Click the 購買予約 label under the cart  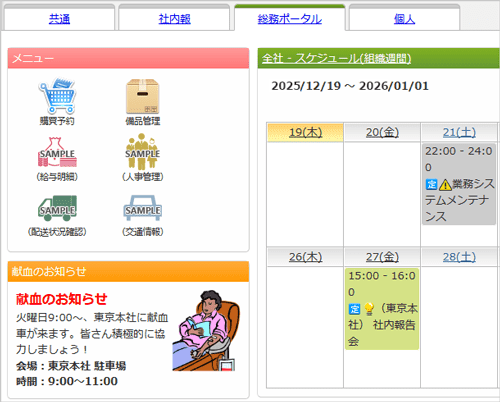tap(57, 121)
